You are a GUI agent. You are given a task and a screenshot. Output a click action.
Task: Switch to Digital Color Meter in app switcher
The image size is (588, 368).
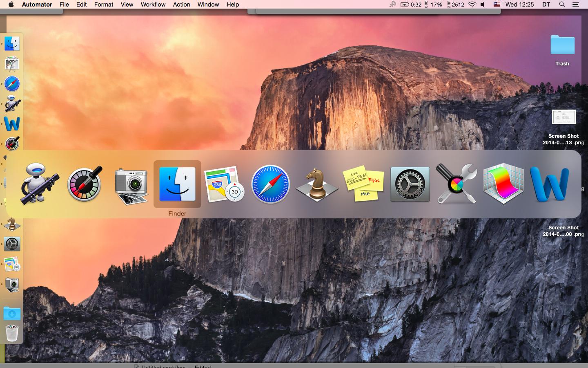(85, 184)
